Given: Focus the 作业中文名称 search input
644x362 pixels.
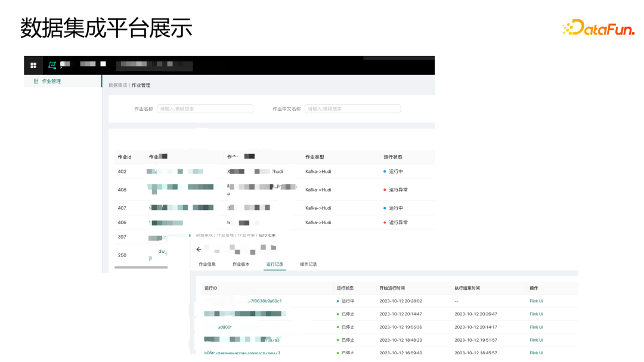Looking at the screenshot, I should click(x=353, y=109).
